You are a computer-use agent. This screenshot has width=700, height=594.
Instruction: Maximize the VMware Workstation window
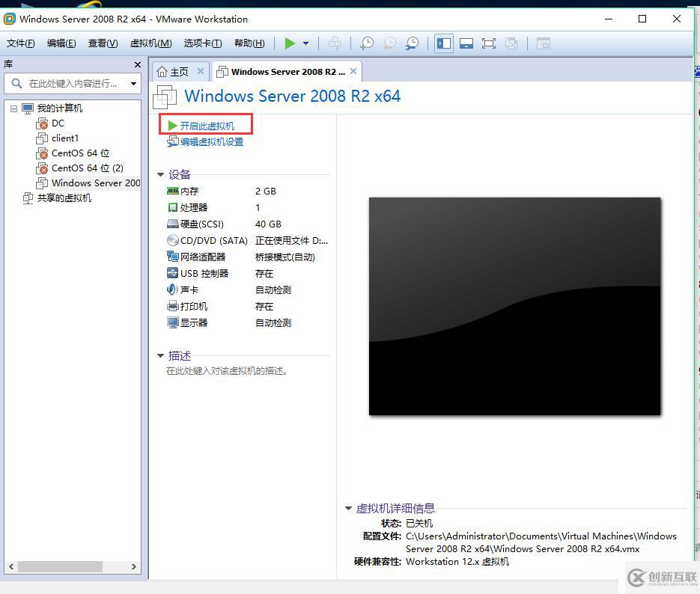(642, 19)
